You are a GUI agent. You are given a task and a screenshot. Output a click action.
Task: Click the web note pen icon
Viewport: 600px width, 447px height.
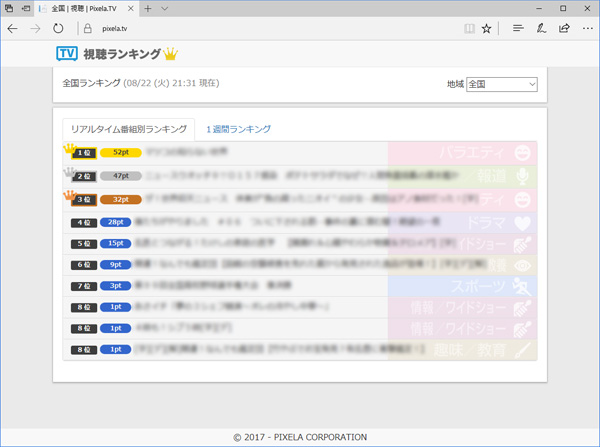tap(541, 28)
